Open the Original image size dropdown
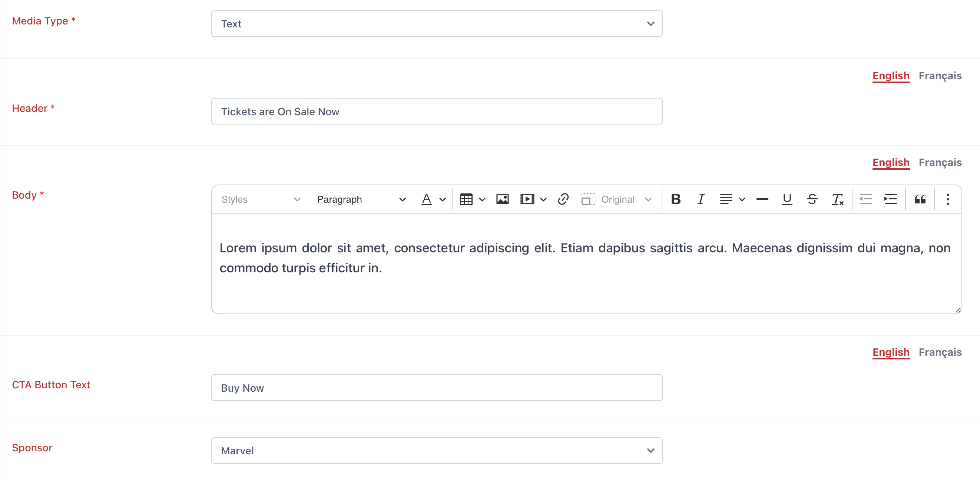 pyautogui.click(x=617, y=199)
